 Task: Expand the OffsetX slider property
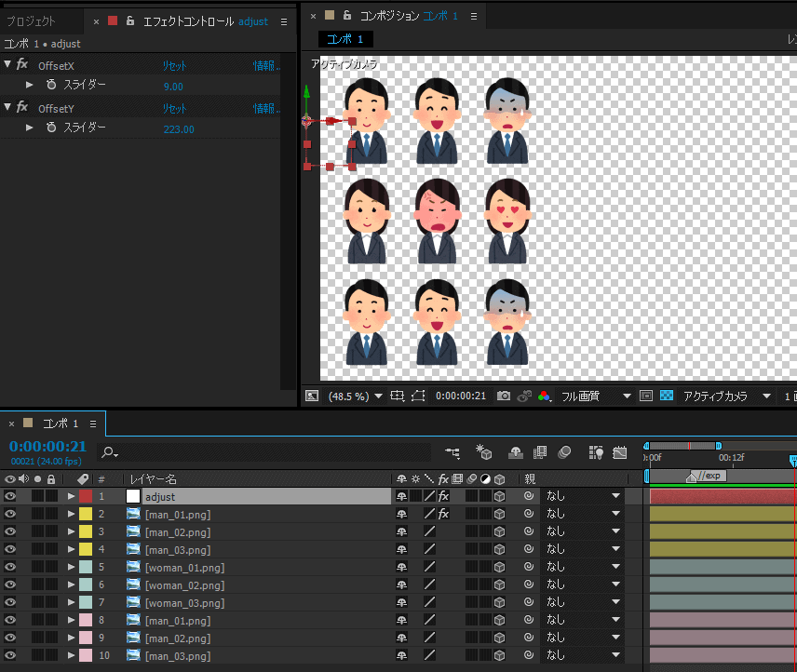click(x=30, y=86)
